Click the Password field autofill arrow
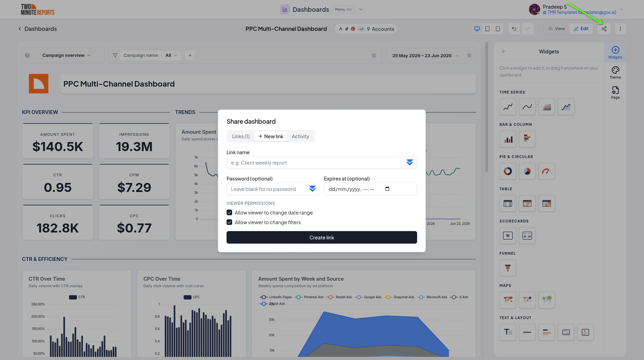The width and height of the screenshot is (644, 360). coord(312,189)
